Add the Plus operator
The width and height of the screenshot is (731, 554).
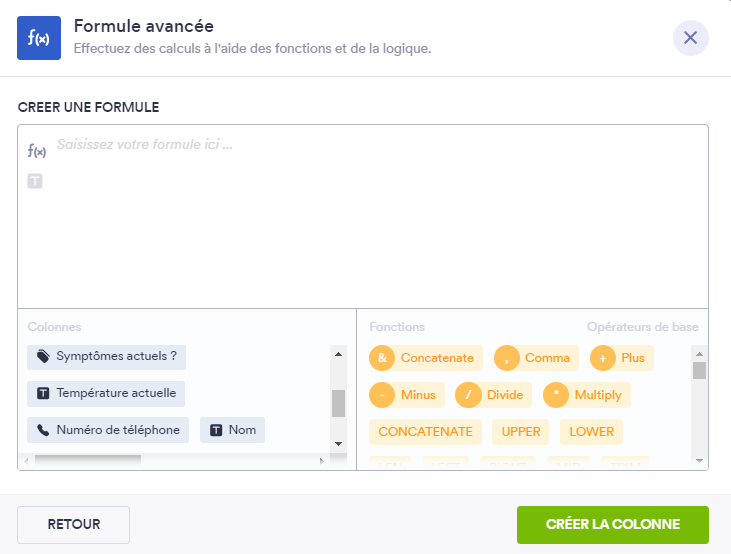621,358
